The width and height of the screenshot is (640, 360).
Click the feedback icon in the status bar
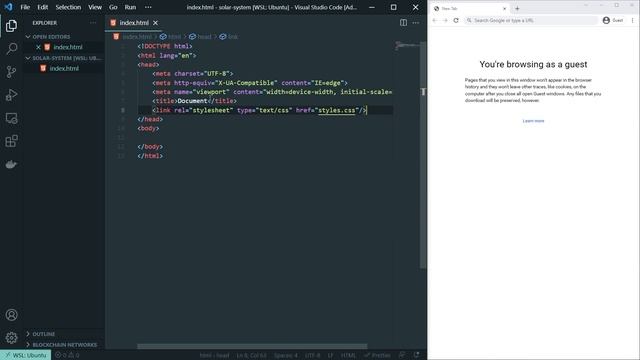[402, 355]
